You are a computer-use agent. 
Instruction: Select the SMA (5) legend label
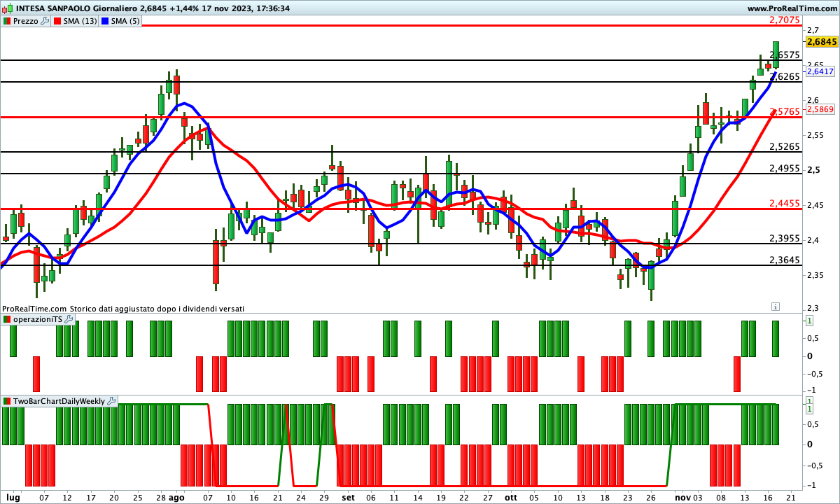[x=125, y=21]
